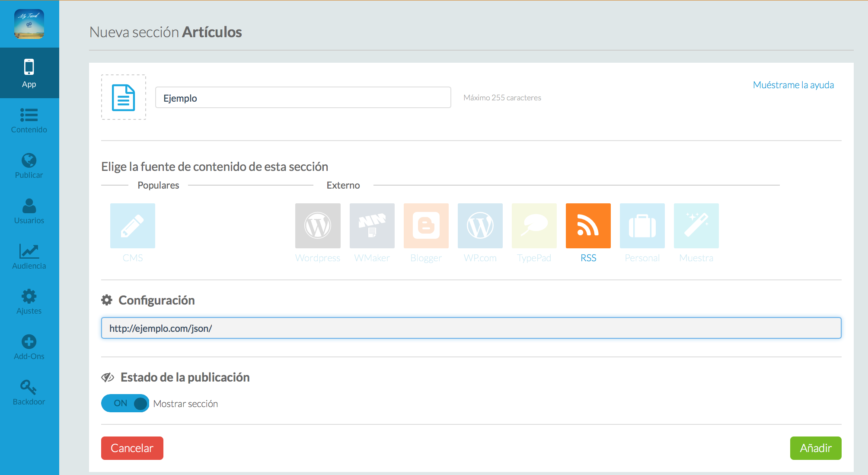Pick the Blogger content source
This screenshot has height=475, width=868.
(426, 226)
